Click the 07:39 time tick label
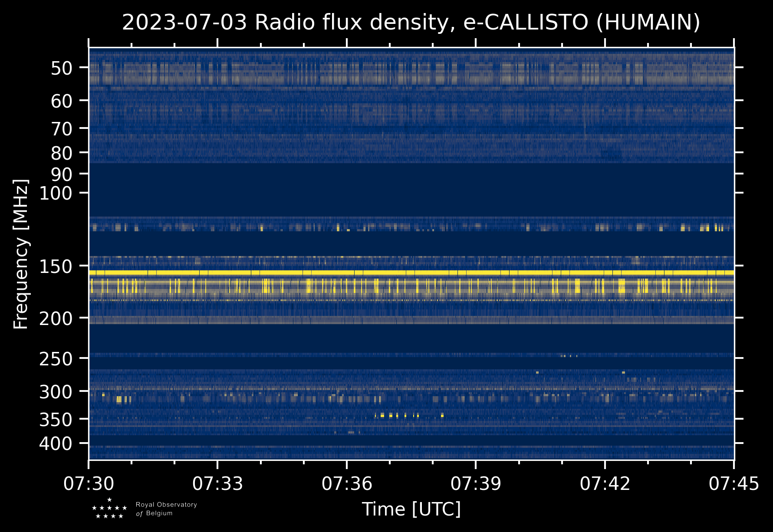 476,483
